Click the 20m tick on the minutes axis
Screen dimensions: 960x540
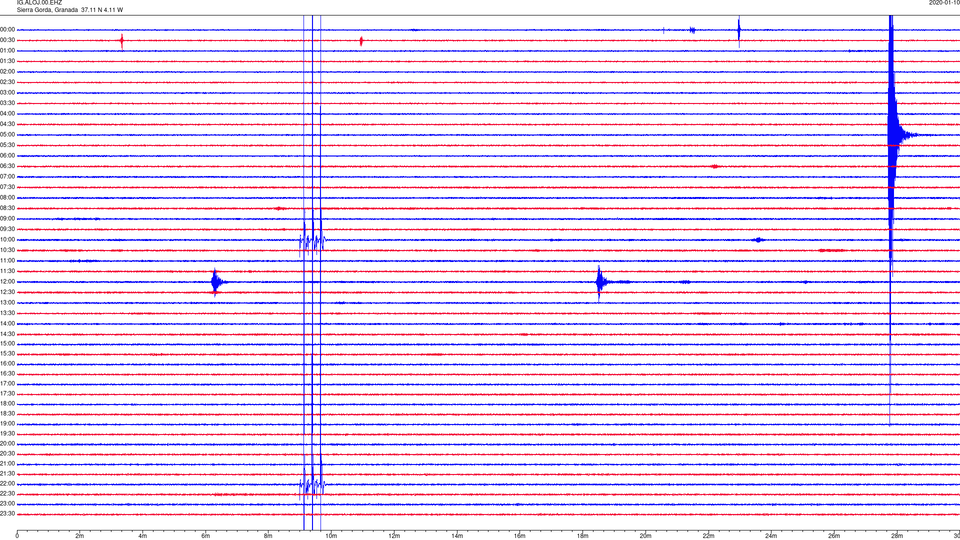[645, 536]
